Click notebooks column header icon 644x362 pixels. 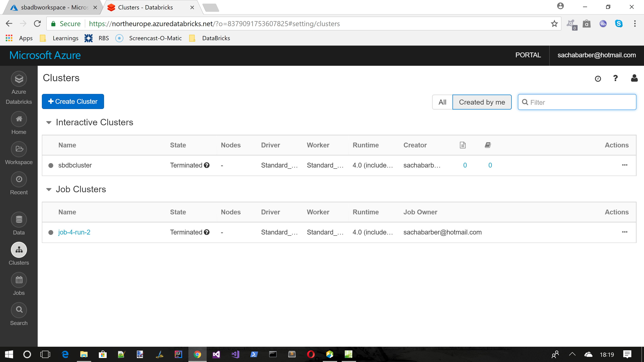coord(463,145)
